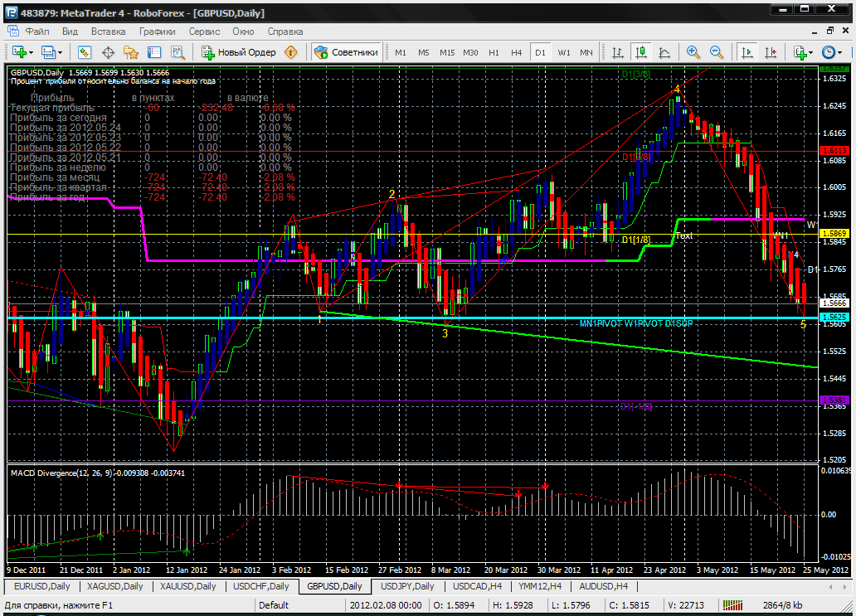Expand the Profiles dropdown arrow
856x616 pixels.
tap(60, 53)
